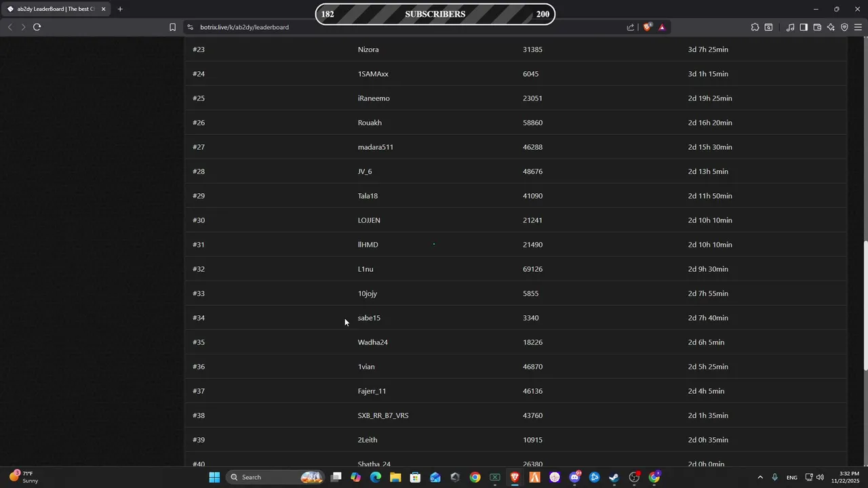Open the Brave Wallet icon
Viewport: 868px width, 488px height.
(x=817, y=27)
